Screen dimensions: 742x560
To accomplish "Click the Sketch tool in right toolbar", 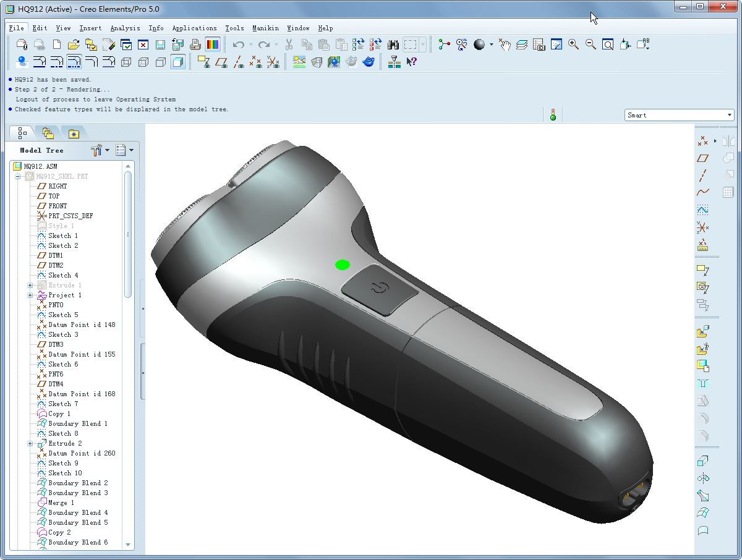I will coord(702,210).
